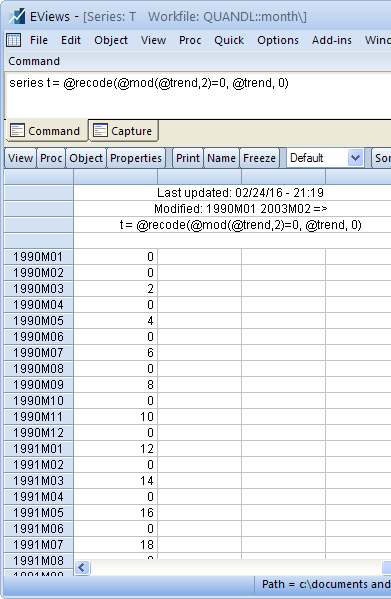Screen dimensions: 391x599
Task: Click the cell with value 16 for 1991M05
Action: (116, 513)
